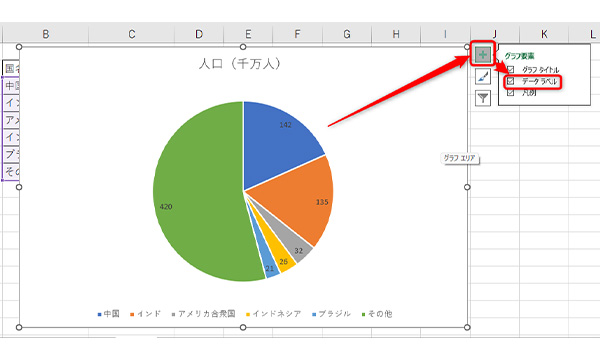
Task: Click legend entry インド
Action: coord(146,314)
